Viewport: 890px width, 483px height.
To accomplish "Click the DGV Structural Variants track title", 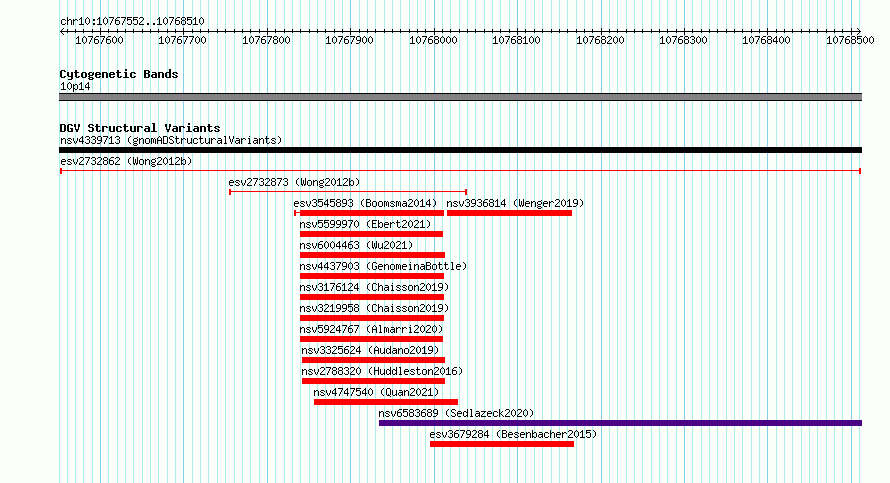I will (140, 128).
